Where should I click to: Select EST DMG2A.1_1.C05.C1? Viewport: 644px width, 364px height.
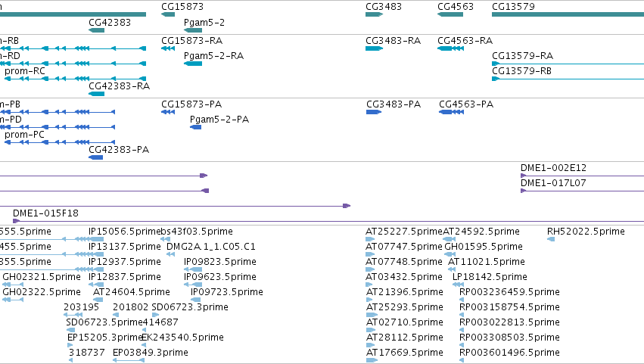tap(170, 254)
